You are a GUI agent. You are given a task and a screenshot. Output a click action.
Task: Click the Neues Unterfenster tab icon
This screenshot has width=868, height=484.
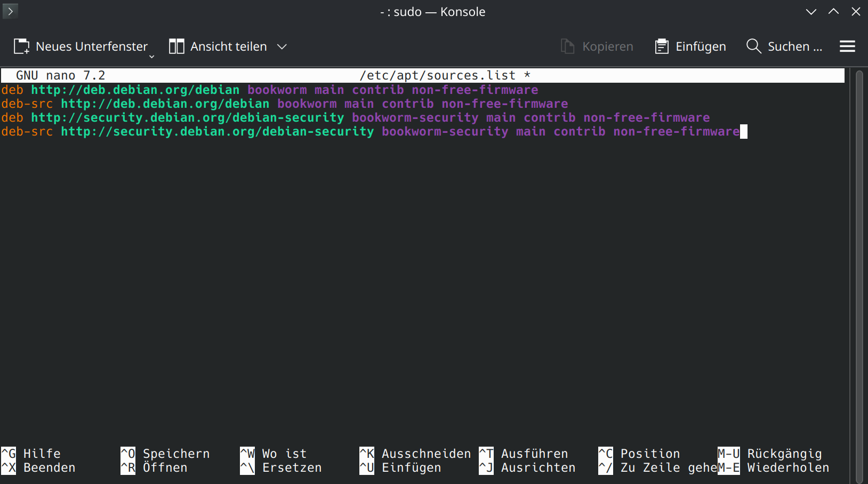click(21, 46)
